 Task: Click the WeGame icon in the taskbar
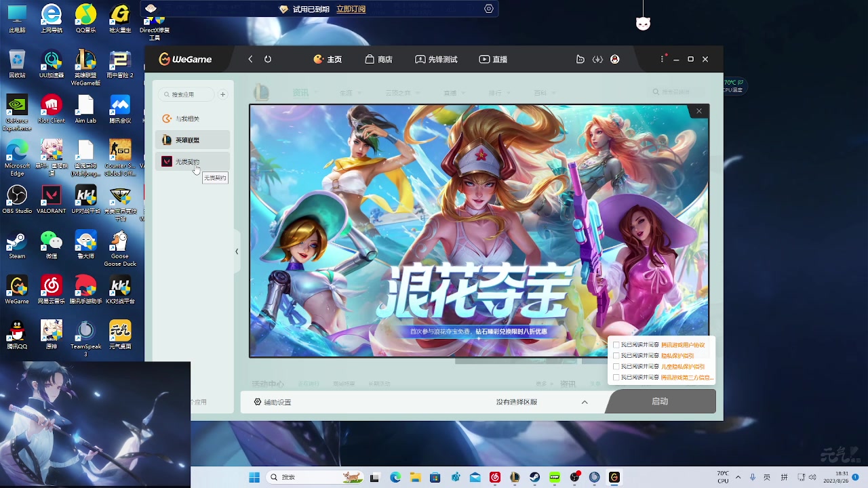point(614,477)
